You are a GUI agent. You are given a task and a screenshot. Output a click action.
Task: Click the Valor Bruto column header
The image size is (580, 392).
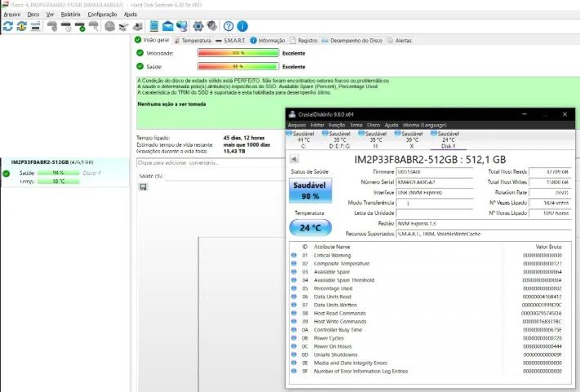click(548, 247)
